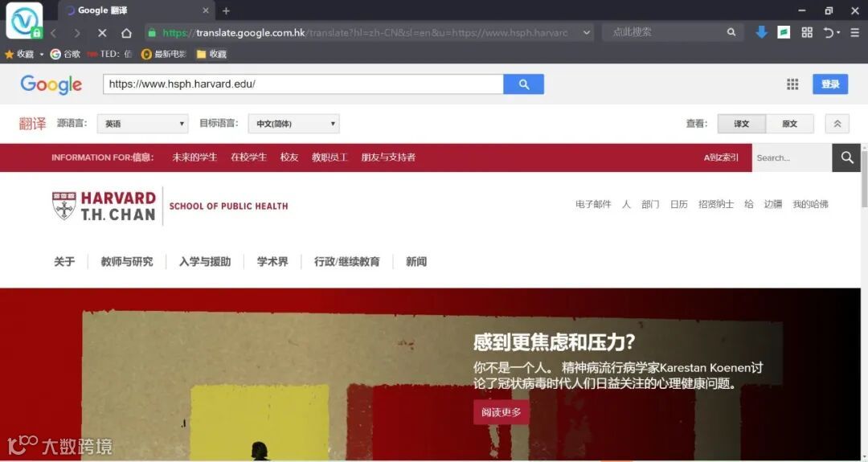
Task: Open the 源语言 英语 dropdown
Action: (x=143, y=124)
